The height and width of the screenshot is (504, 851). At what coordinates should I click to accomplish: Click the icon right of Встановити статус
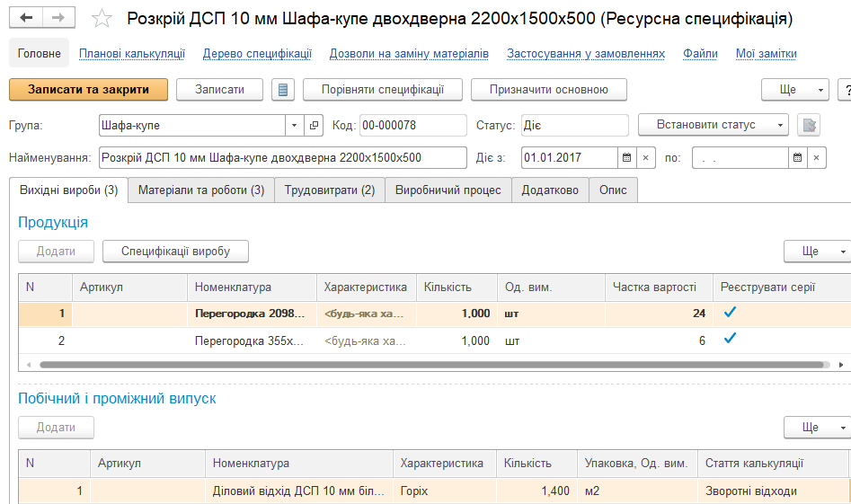(x=809, y=126)
